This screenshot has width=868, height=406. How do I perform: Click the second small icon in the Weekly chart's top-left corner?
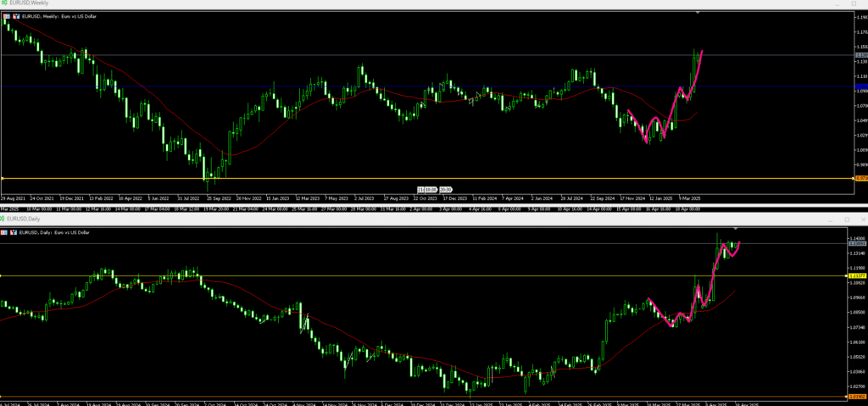pyautogui.click(x=16, y=17)
